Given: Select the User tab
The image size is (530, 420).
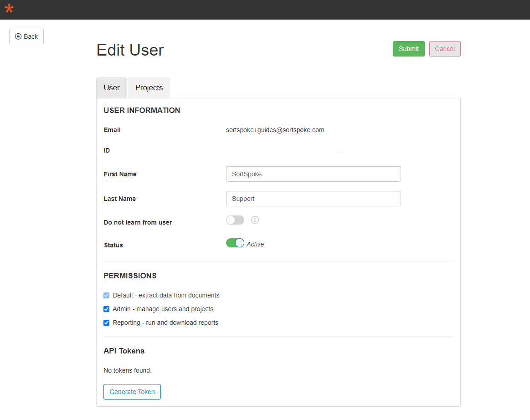Looking at the screenshot, I should [x=111, y=87].
